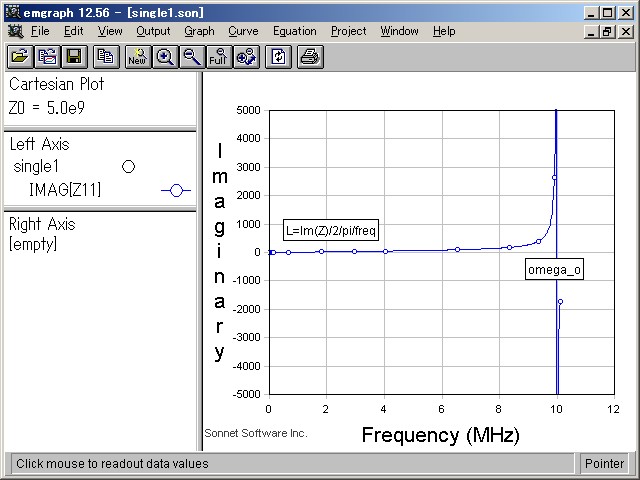Image resolution: width=640 pixels, height=480 pixels.
Task: Click the Print toolbar icon
Action: (x=310, y=57)
